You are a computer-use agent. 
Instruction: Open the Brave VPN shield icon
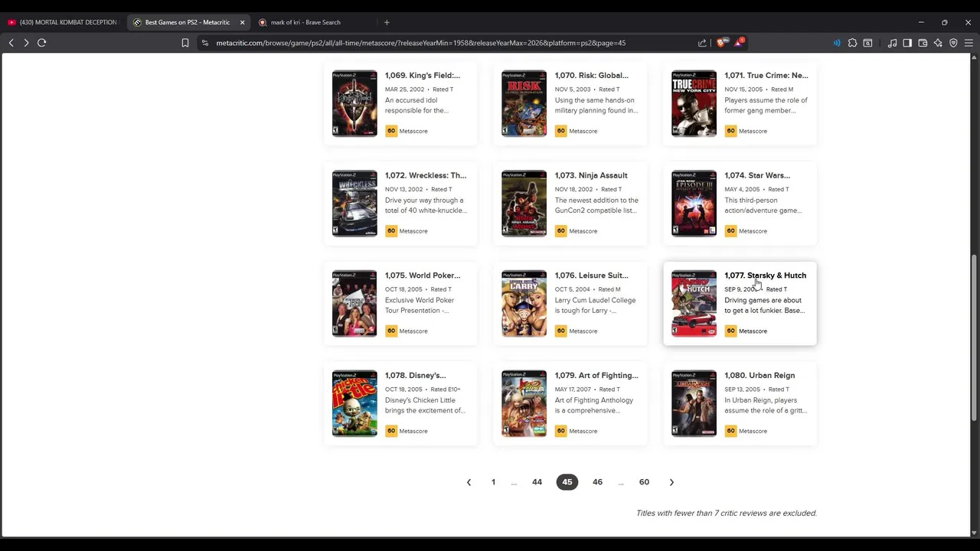click(x=953, y=43)
